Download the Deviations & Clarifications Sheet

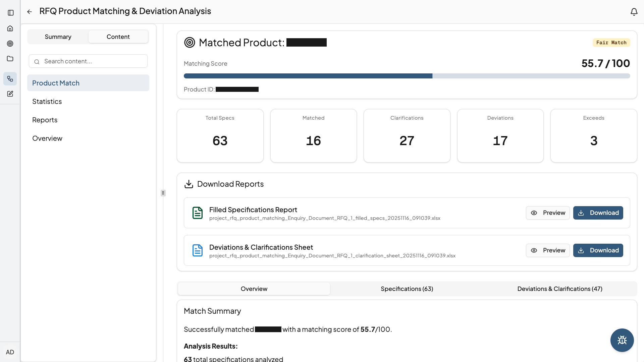[598, 250]
